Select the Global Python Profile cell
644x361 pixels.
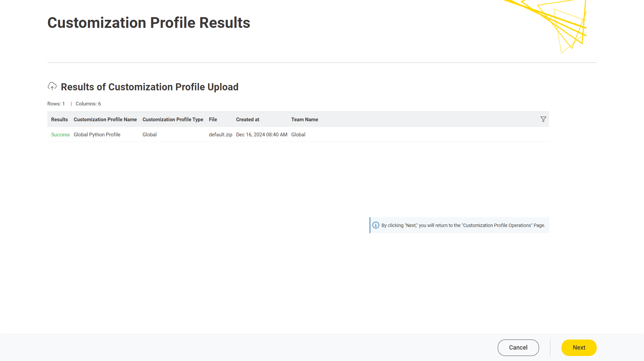tap(97, 135)
